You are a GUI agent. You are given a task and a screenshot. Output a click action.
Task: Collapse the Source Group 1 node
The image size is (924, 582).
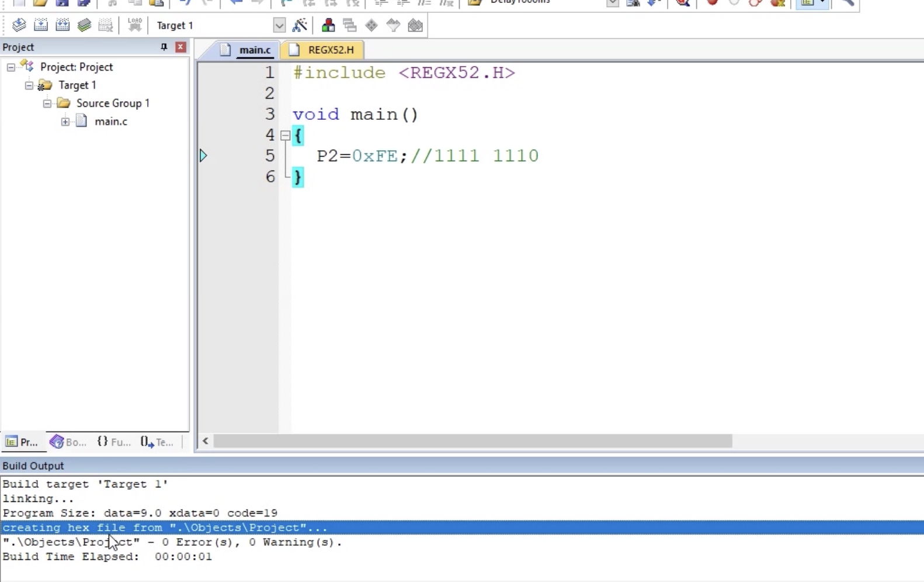pyautogui.click(x=47, y=103)
